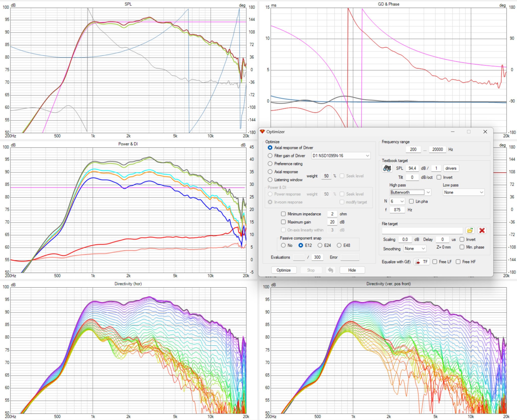
Task: Clear file target with red X icon
Action: point(482,231)
